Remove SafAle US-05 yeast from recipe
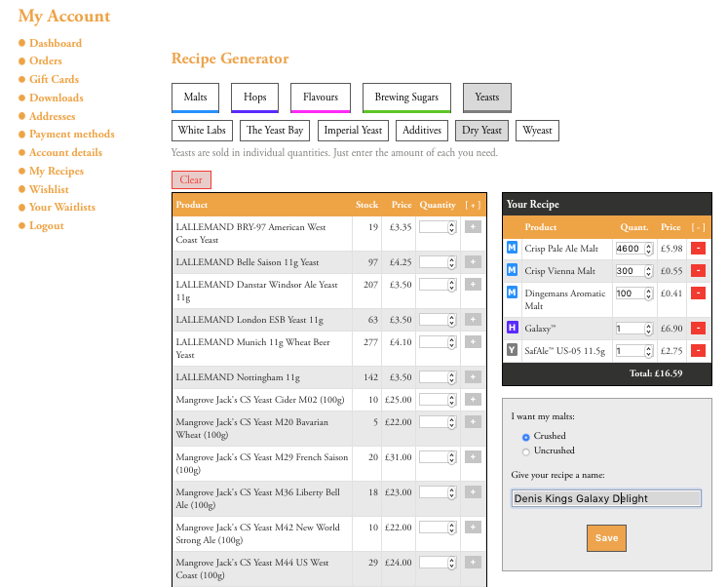Screen dimensions: 728x587 (x=698, y=351)
